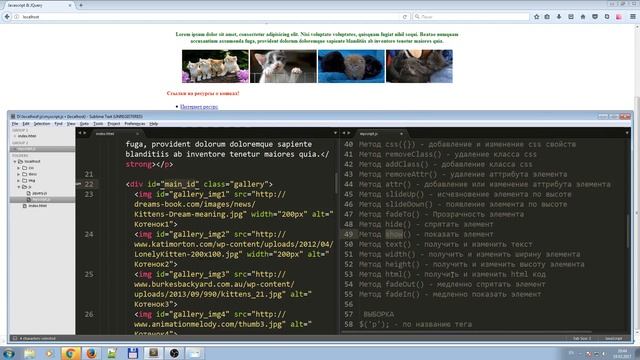Viewport: 640px width, 360px height.
Task: Open the Firefox bookmarks library icon
Action: click(x=547, y=17)
